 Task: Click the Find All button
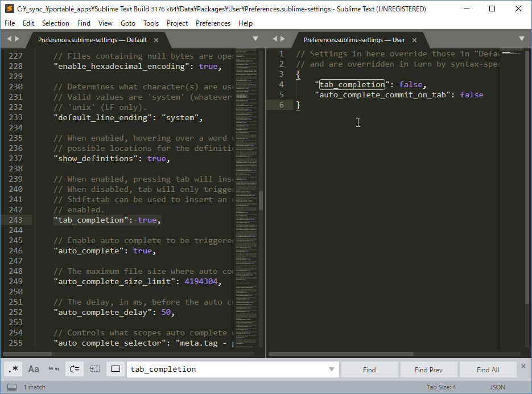(488, 370)
